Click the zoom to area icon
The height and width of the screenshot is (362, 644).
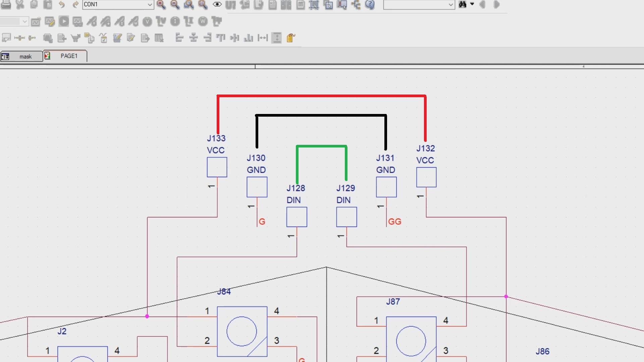click(x=189, y=4)
